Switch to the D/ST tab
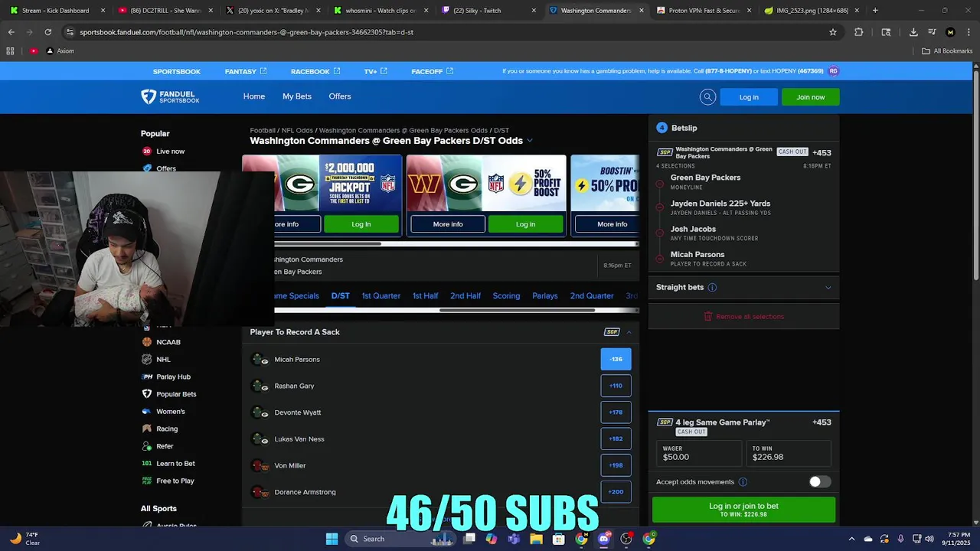This screenshot has height=551, width=980. [340, 296]
